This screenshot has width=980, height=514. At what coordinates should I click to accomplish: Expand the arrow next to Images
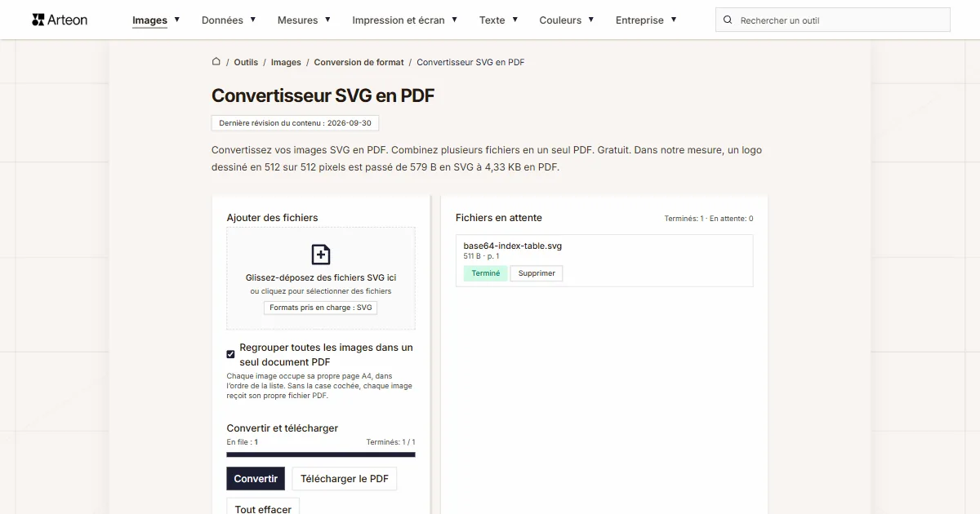click(x=177, y=20)
